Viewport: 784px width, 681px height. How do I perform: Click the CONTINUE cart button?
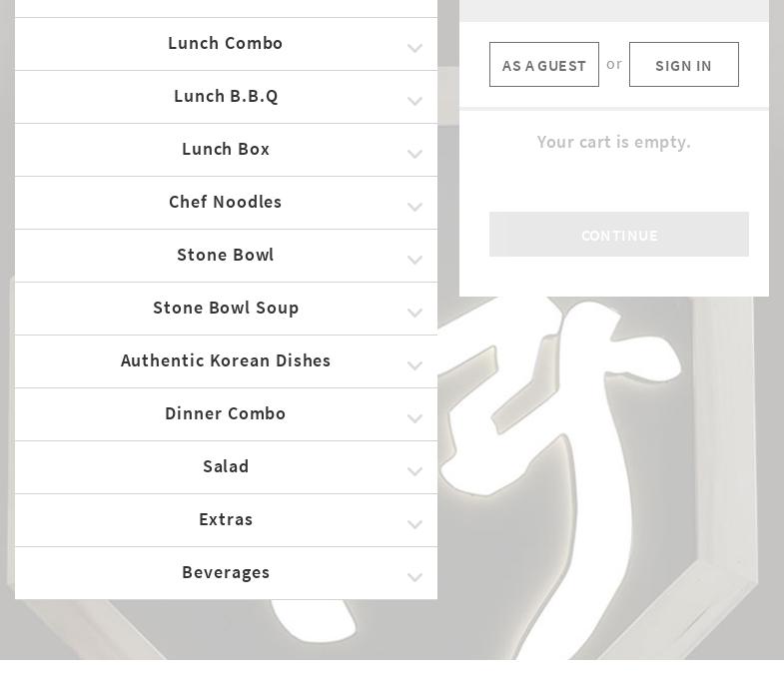[x=619, y=235]
